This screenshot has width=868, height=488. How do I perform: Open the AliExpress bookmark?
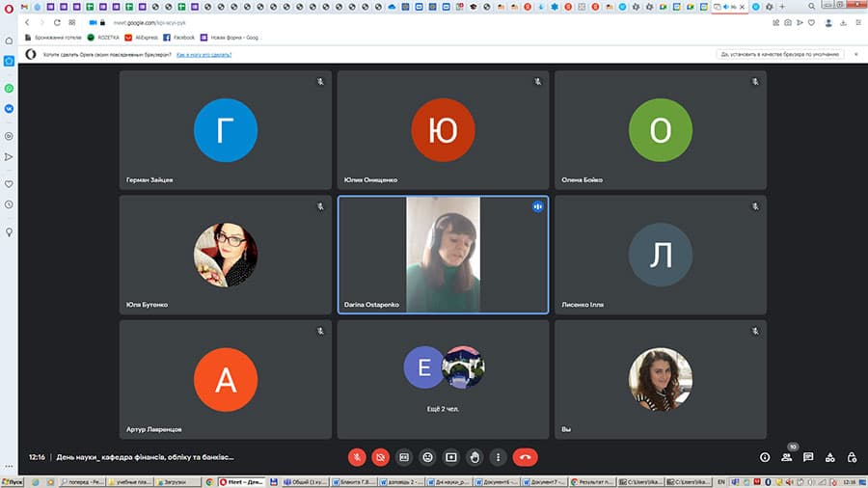point(142,38)
